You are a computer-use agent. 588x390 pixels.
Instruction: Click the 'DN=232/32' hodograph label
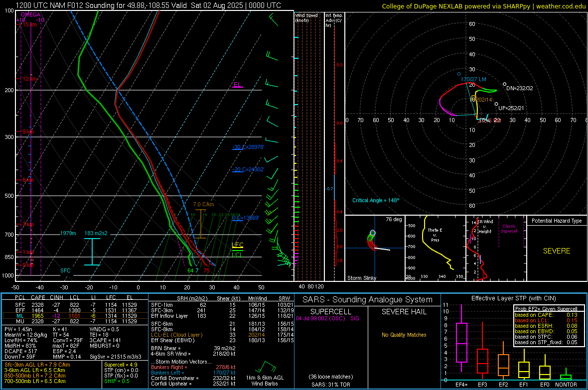coord(519,88)
